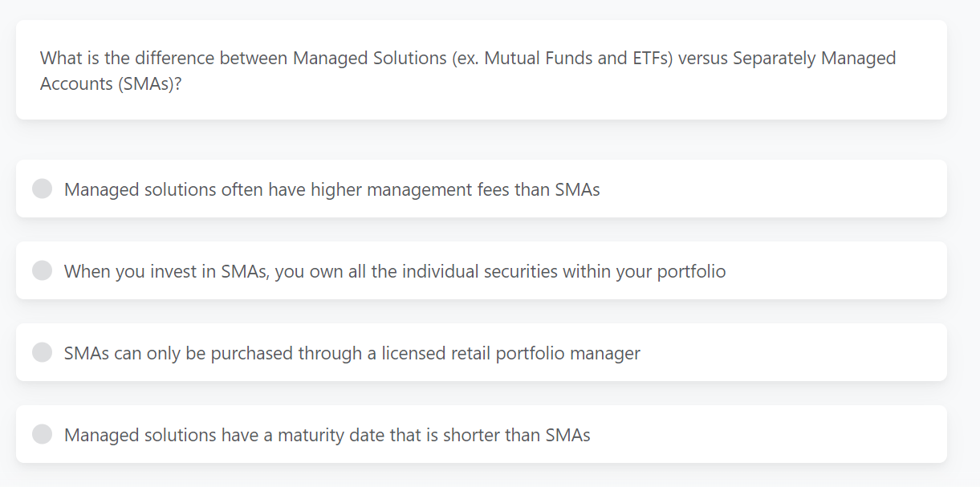Click the question card about Managed Solutions versus SMAs
Viewport: 980px width, 487px height.
tap(482, 70)
